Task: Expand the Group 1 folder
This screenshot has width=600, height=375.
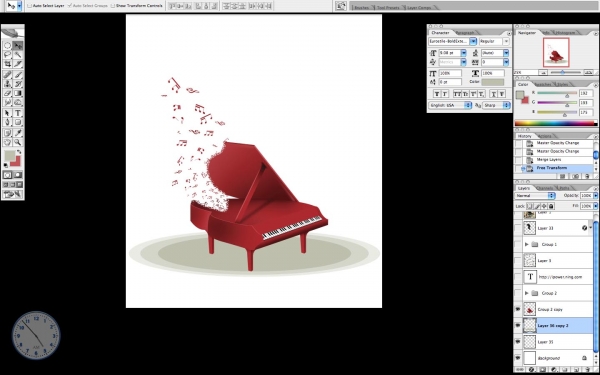Action: tap(527, 244)
